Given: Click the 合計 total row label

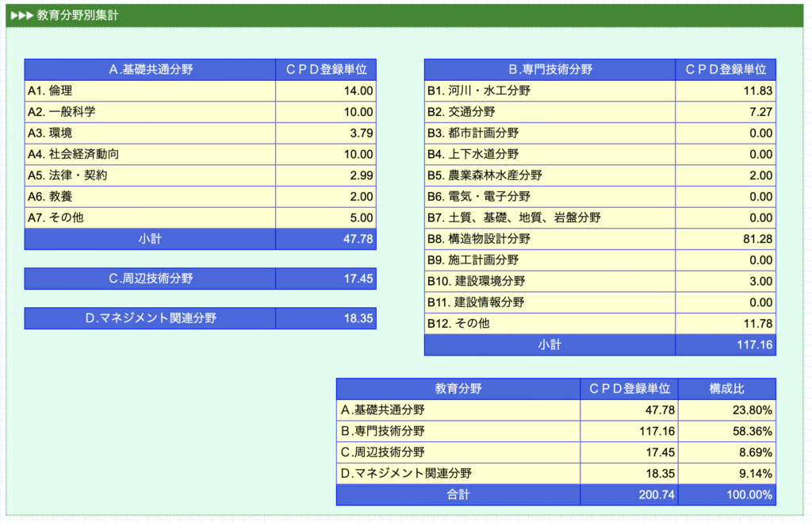Looking at the screenshot, I should pyautogui.click(x=458, y=494).
